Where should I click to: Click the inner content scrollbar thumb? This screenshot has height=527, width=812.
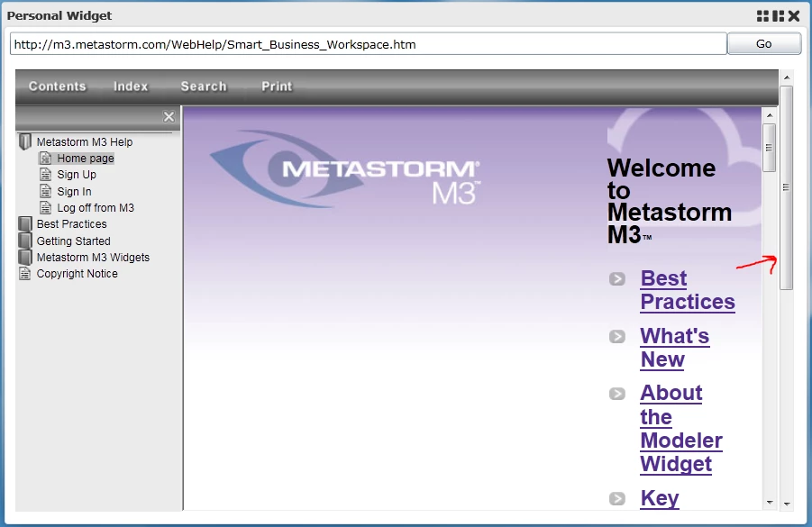tap(769, 148)
